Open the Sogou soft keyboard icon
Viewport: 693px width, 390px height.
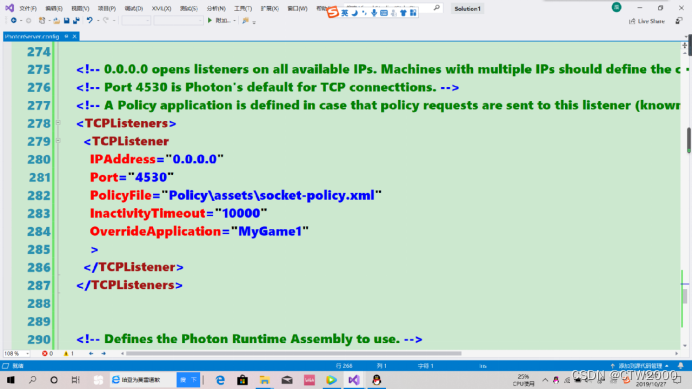384,13
